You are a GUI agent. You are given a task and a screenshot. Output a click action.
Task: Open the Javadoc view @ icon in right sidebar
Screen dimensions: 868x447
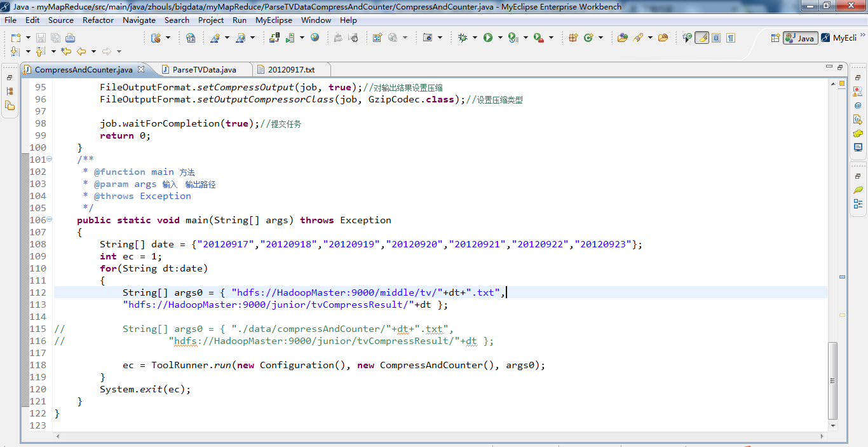tap(858, 105)
